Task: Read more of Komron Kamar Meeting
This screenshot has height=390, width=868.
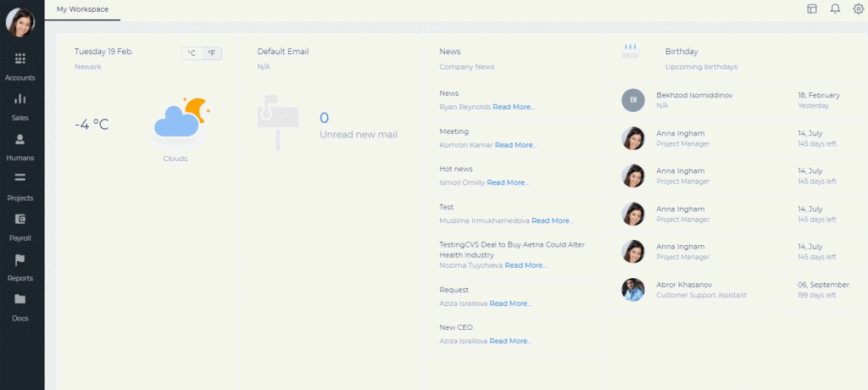Action: tap(516, 145)
